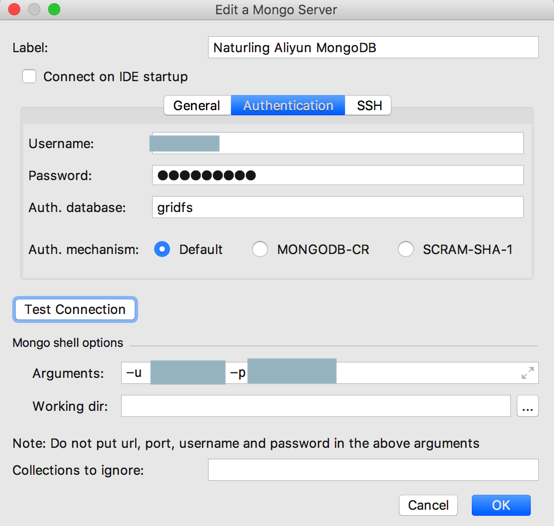Focus the Label text field
The image size is (554, 526).
coord(373,47)
